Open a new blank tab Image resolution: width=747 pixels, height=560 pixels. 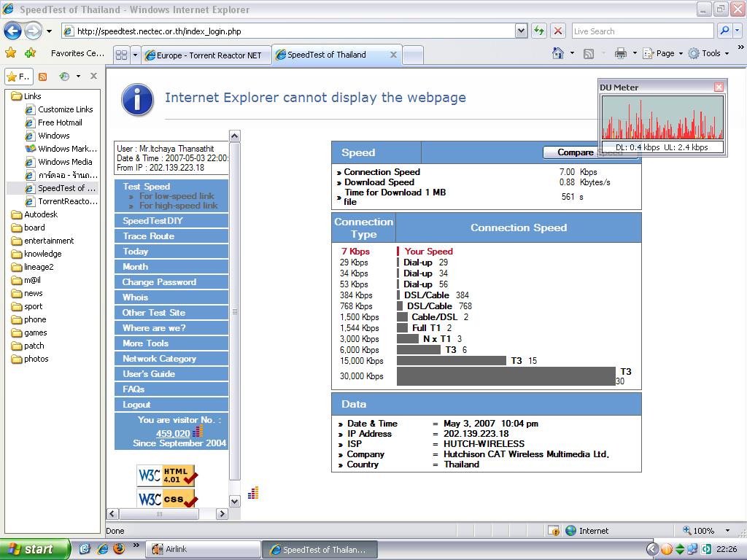[413, 55]
